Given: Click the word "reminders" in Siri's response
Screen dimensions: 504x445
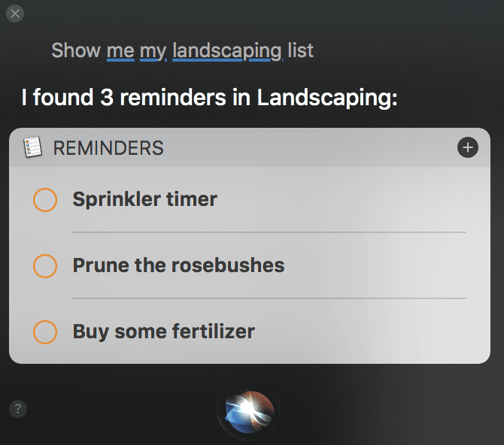Looking at the screenshot, I should click(173, 98).
